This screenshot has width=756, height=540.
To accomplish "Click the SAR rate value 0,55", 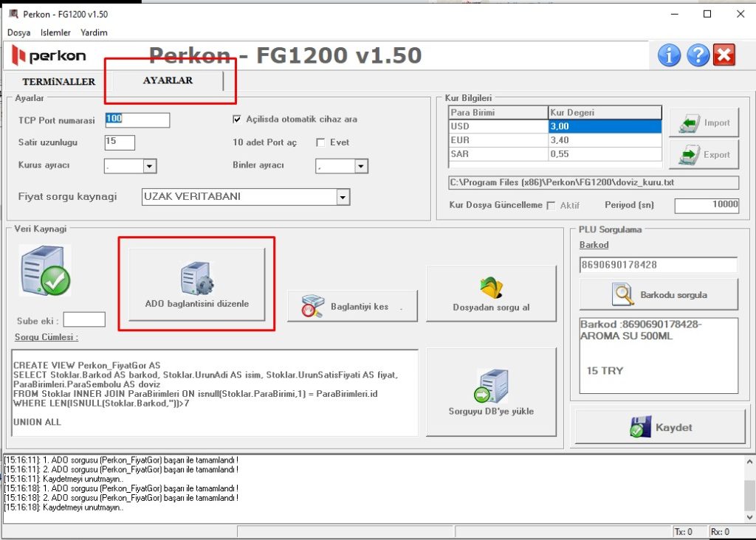I will tap(605, 154).
